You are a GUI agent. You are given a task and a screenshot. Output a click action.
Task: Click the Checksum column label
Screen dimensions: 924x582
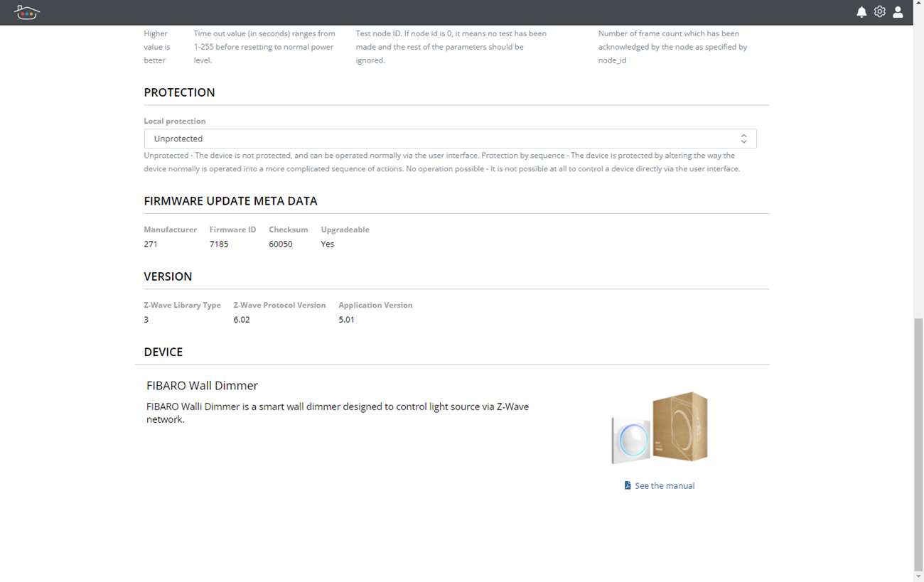[x=289, y=230]
